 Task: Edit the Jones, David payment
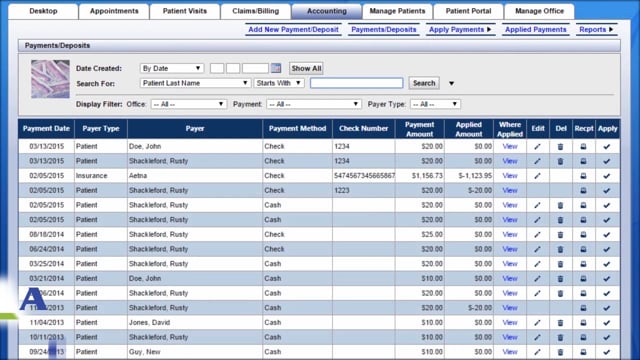click(538, 323)
